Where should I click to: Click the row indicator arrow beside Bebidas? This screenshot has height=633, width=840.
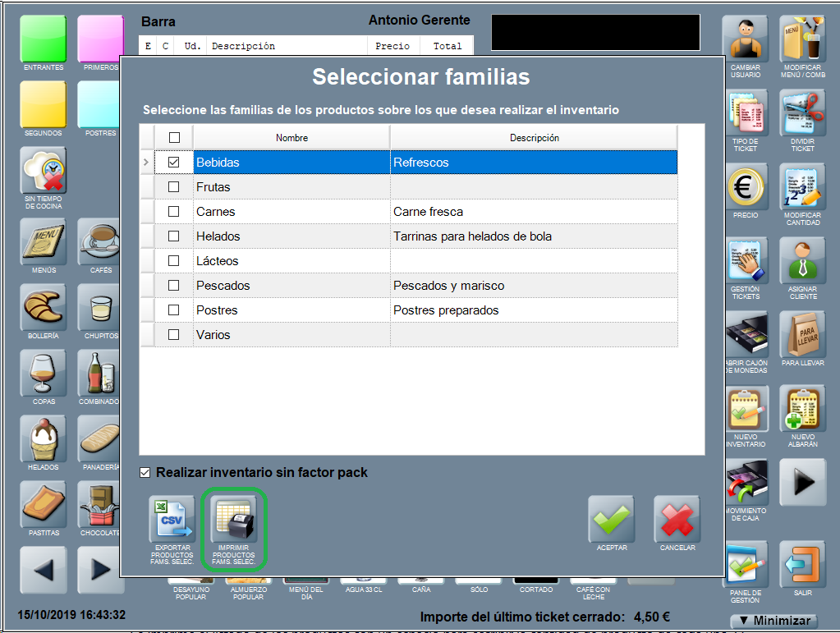[147, 163]
